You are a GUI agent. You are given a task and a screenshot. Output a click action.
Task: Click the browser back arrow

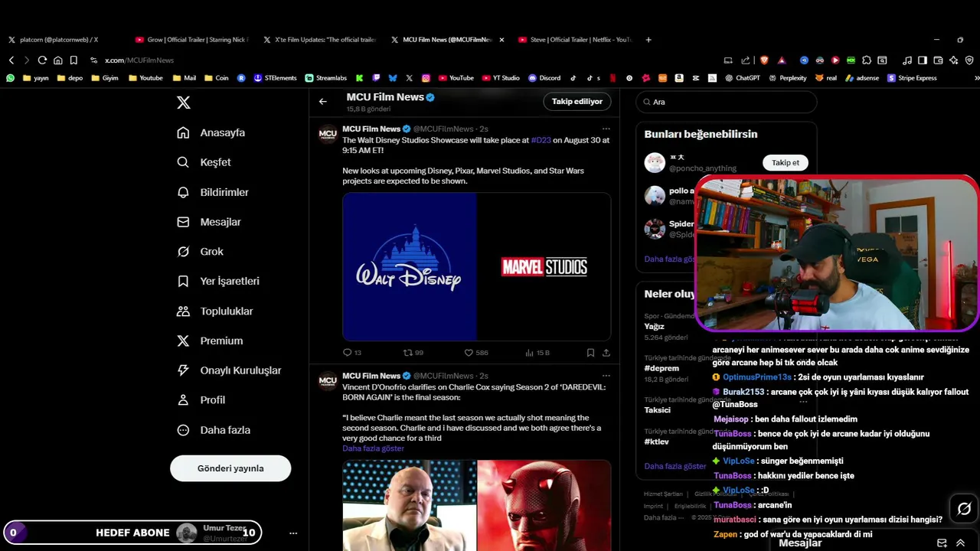[11, 60]
